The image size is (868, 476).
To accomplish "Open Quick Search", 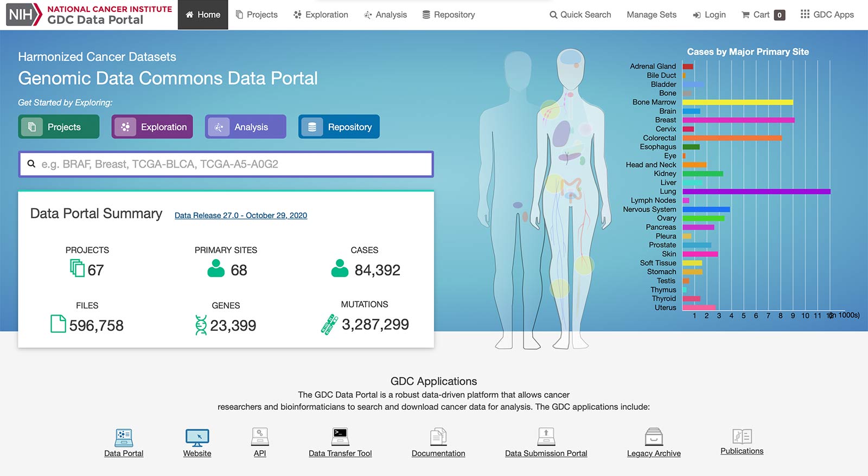I will [x=580, y=15].
